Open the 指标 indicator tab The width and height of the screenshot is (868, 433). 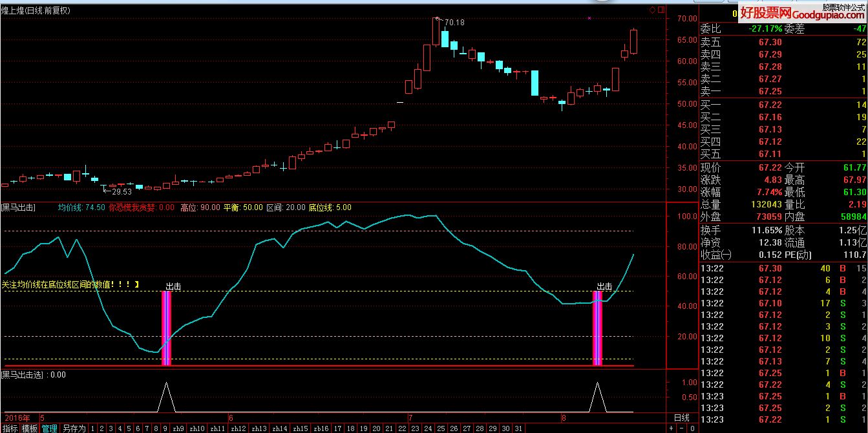10,428
